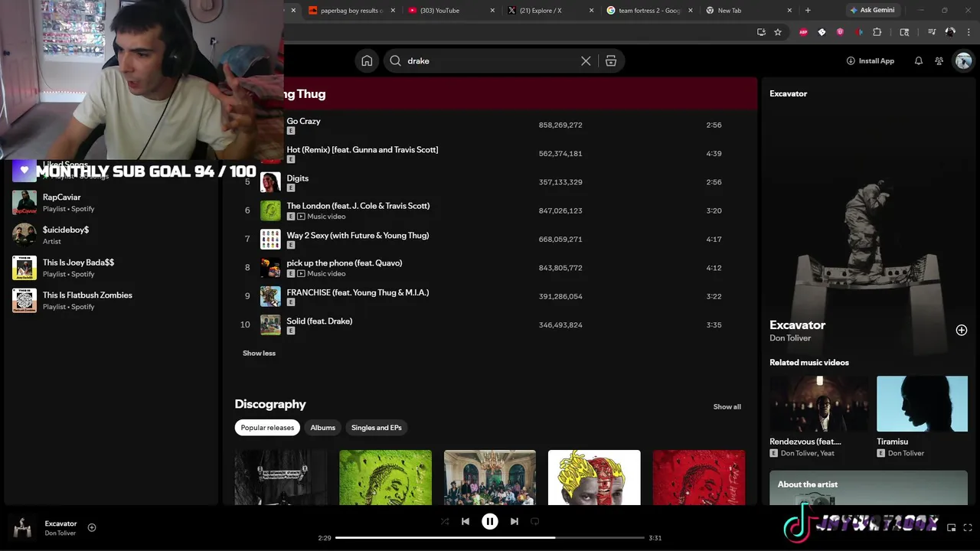The height and width of the screenshot is (551, 980).
Task: Open the Tiramisu music video thumbnail
Action: [922, 403]
